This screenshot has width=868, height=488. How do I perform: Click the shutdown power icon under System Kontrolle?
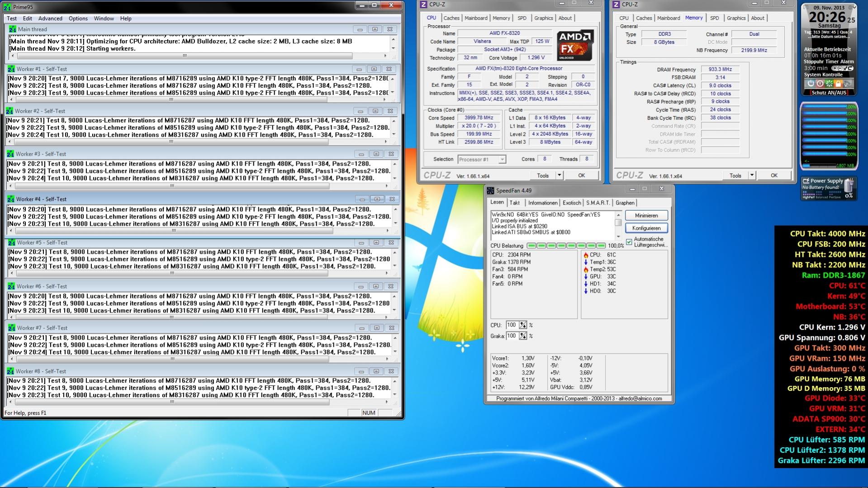811,84
